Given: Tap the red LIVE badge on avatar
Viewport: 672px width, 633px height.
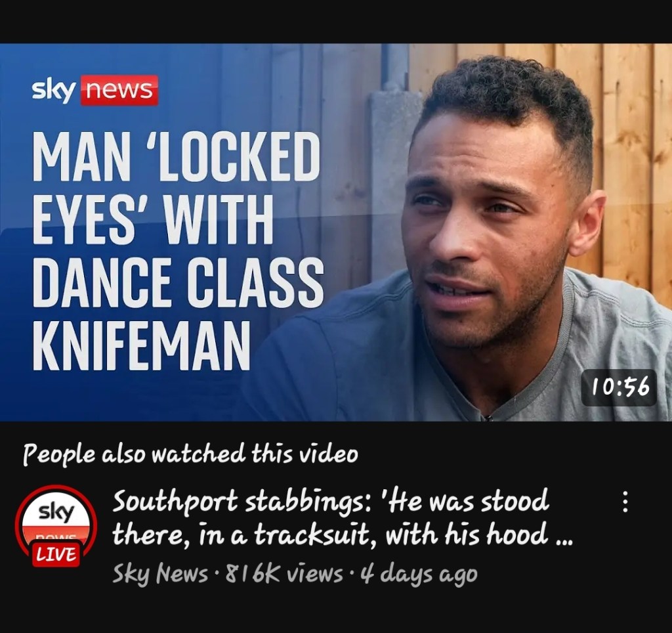Looking at the screenshot, I should 56,554.
